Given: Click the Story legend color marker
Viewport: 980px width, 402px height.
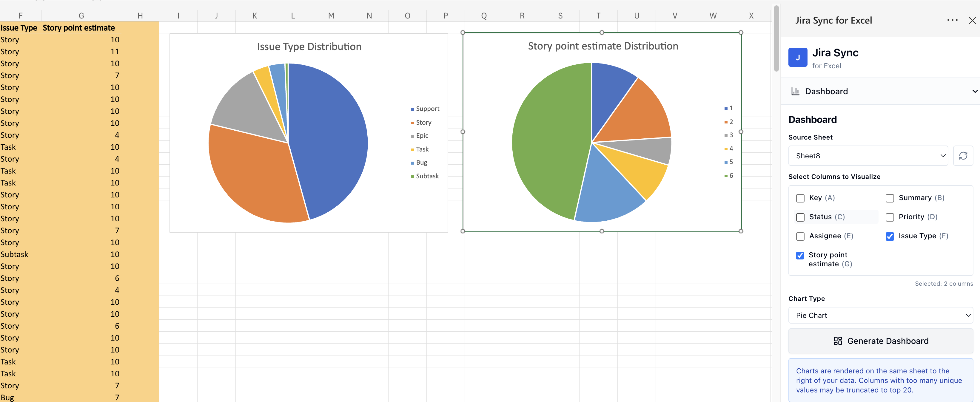Looking at the screenshot, I should (413, 123).
